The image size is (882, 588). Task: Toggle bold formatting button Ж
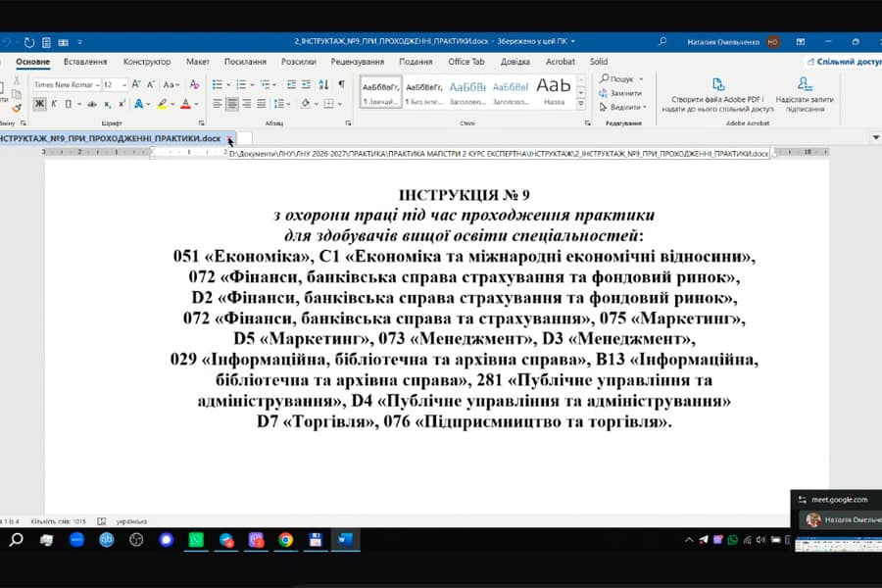tap(39, 104)
